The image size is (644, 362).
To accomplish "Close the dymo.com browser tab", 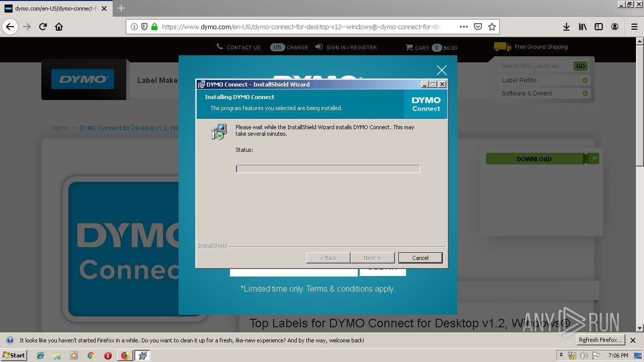I will tap(104, 9).
